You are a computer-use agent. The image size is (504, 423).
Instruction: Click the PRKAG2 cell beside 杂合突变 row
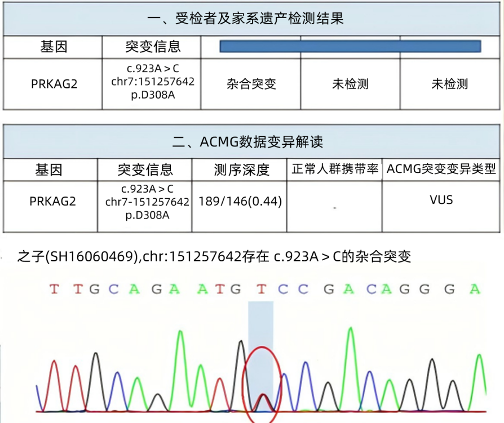click(54, 84)
